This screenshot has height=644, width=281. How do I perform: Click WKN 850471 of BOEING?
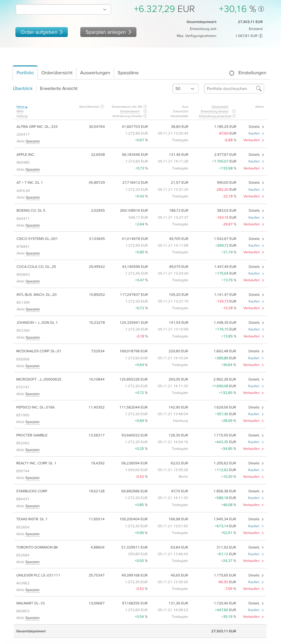23,219
